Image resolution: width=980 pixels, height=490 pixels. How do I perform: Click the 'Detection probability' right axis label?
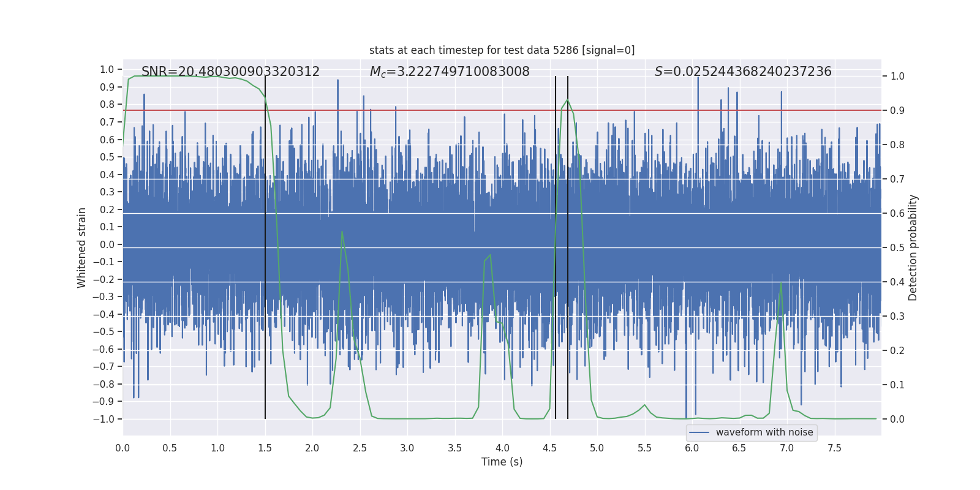pyautogui.click(x=913, y=247)
